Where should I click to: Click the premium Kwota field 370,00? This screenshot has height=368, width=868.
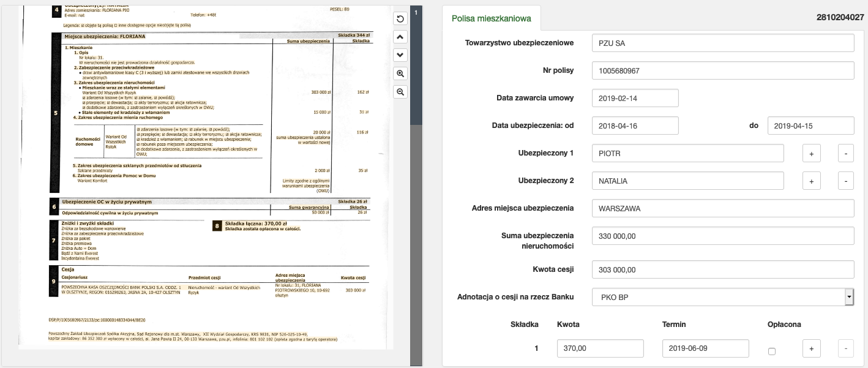tap(600, 348)
